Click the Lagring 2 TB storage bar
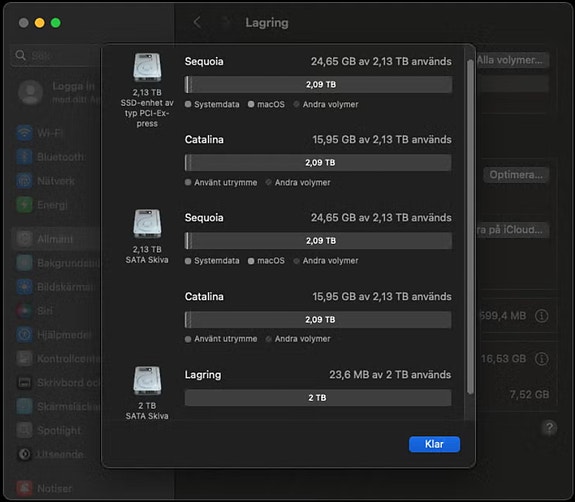This screenshot has height=502, width=575. pyautogui.click(x=318, y=397)
